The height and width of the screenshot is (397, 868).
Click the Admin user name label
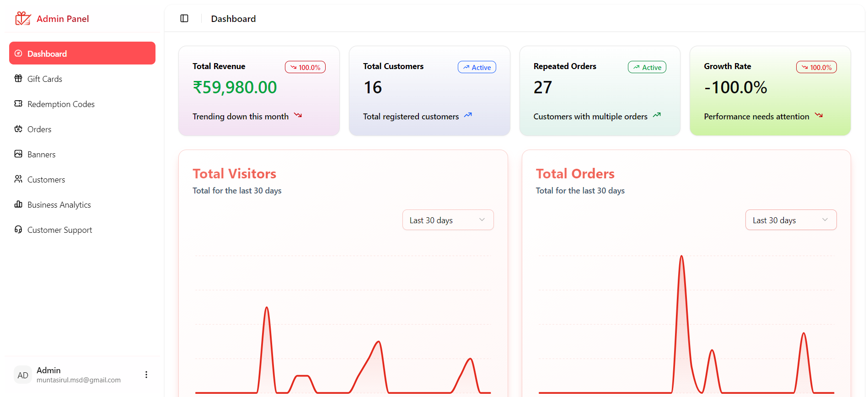[48, 370]
